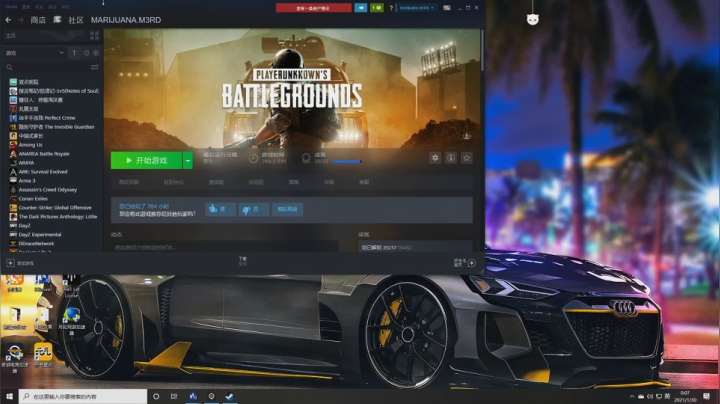Click the thumbs-down not recommend button
Viewport: 720px width, 404px height.
(x=253, y=209)
